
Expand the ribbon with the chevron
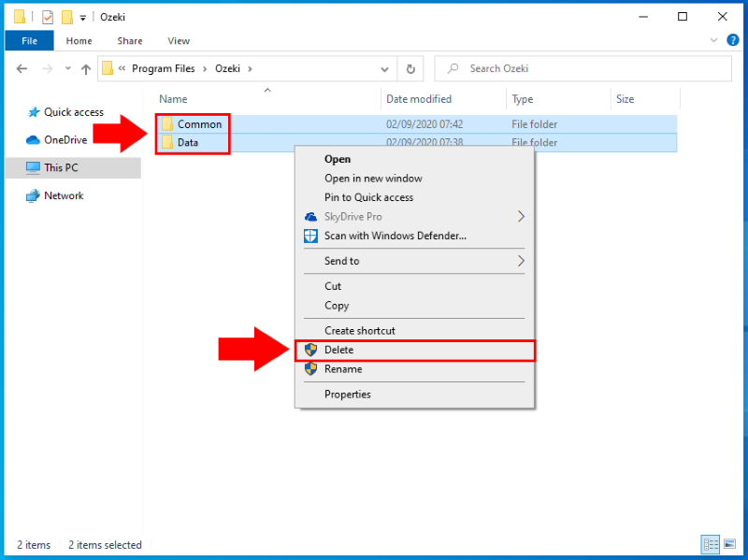pos(713,40)
